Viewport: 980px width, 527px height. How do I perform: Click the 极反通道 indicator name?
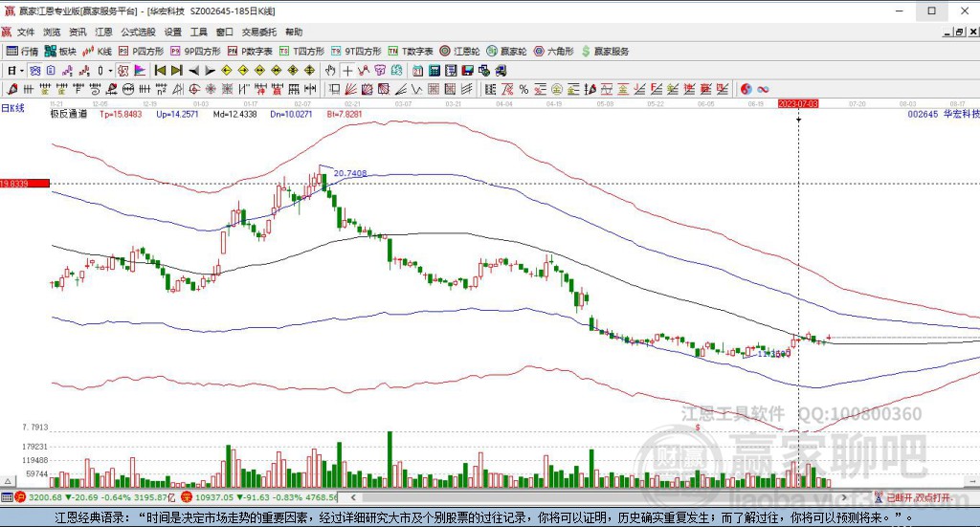(69, 114)
